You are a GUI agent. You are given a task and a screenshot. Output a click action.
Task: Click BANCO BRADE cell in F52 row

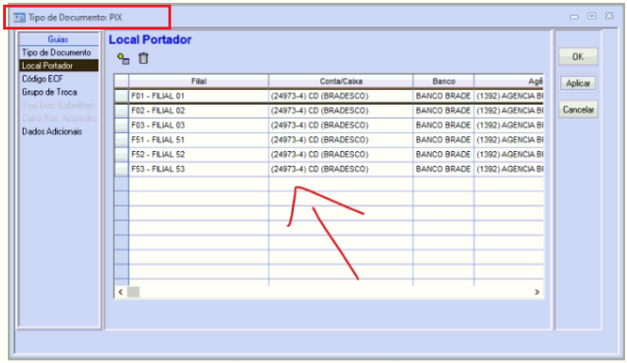coord(443,154)
